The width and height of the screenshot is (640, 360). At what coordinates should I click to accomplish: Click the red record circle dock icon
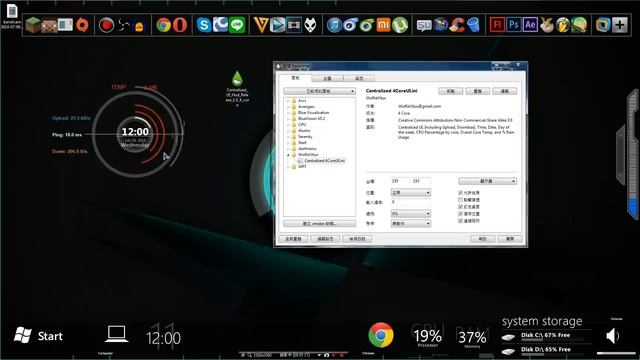coord(107,25)
